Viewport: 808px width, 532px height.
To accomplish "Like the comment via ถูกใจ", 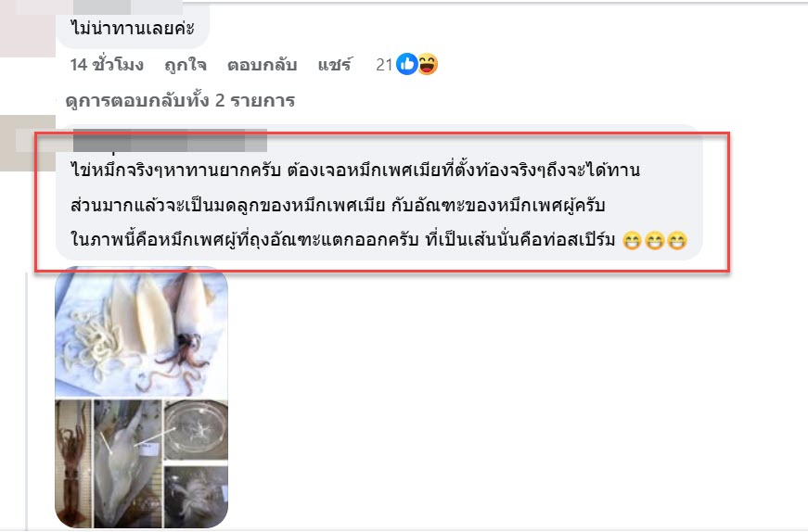I will point(186,65).
